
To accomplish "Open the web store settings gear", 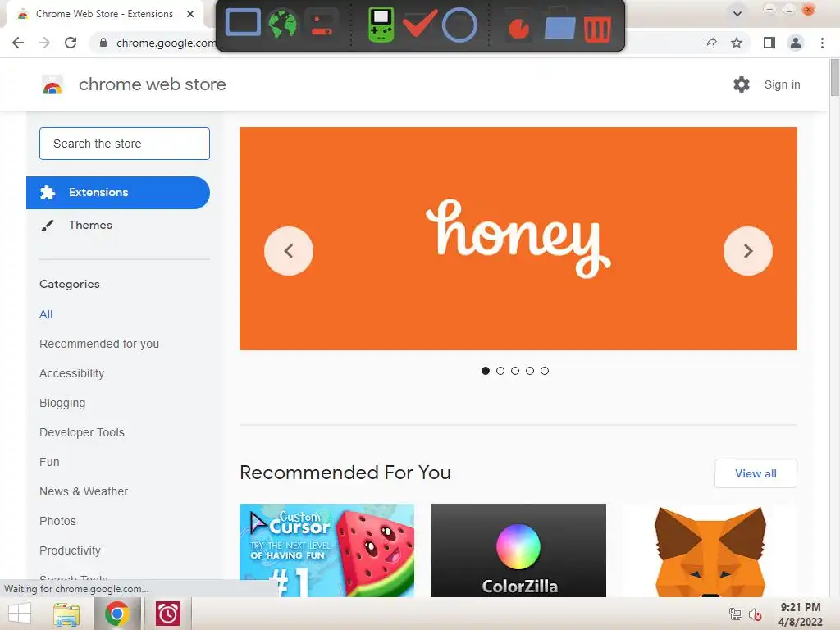I will tap(742, 84).
